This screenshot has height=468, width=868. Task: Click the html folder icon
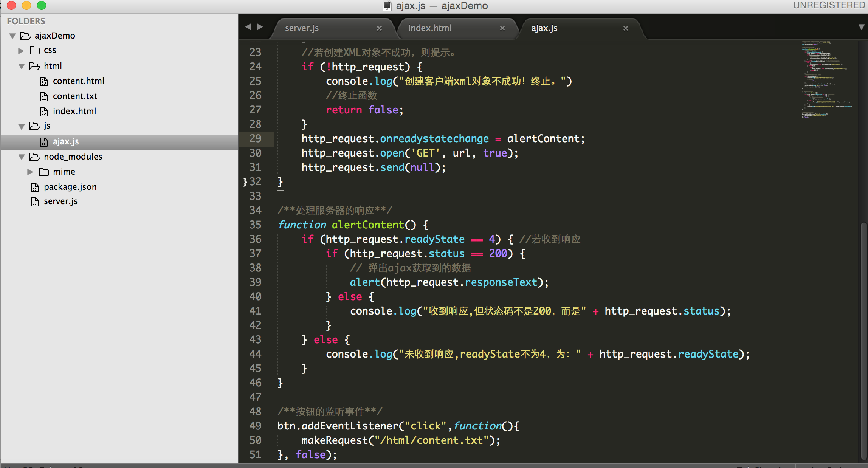click(35, 66)
